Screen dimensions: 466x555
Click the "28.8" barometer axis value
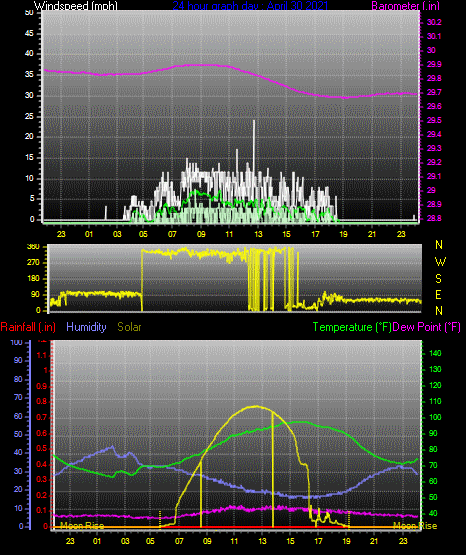pyautogui.click(x=434, y=218)
